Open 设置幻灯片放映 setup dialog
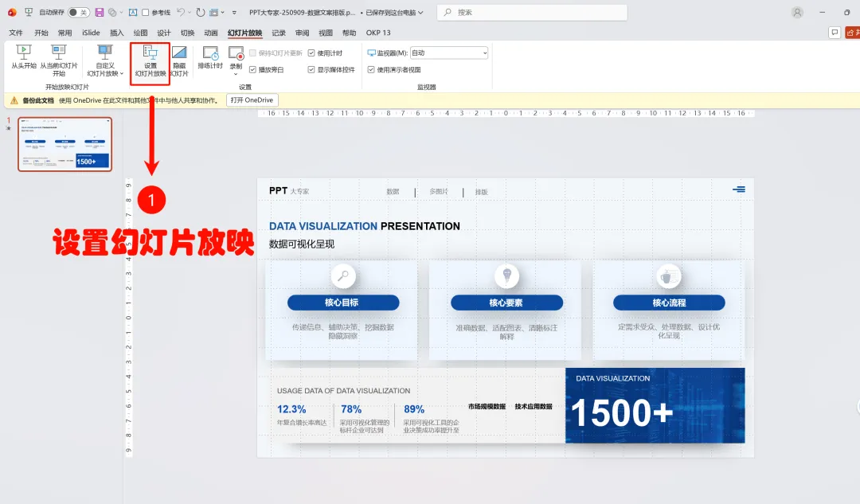This screenshot has width=860, height=504. [150, 61]
